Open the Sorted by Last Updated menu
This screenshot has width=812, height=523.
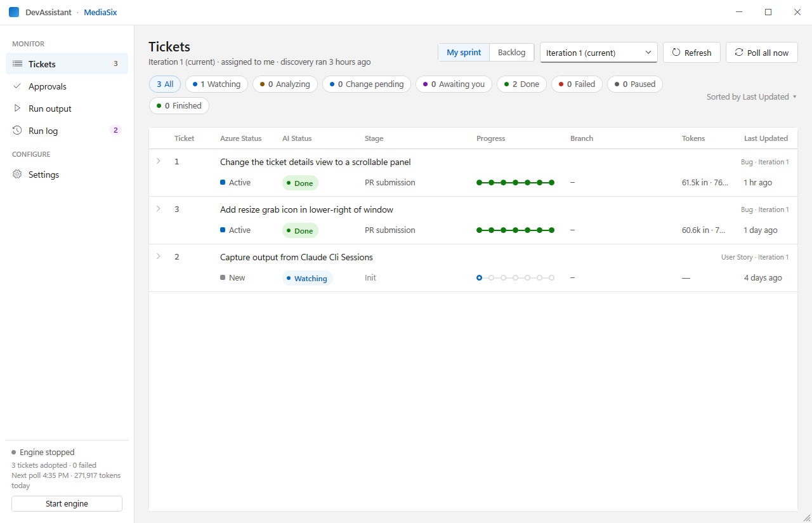click(x=752, y=97)
